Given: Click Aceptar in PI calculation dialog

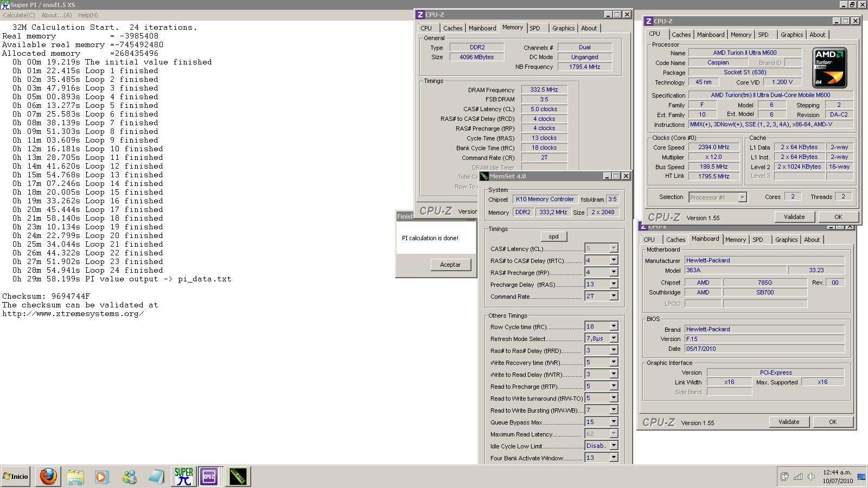Looking at the screenshot, I should click(x=450, y=265).
